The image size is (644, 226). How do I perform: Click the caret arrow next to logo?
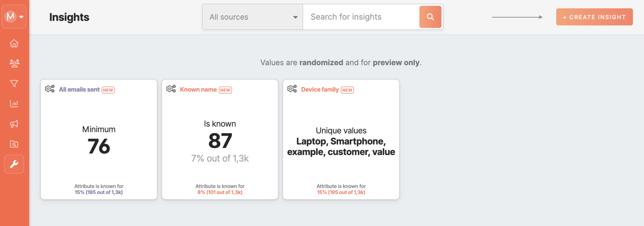coord(21,17)
